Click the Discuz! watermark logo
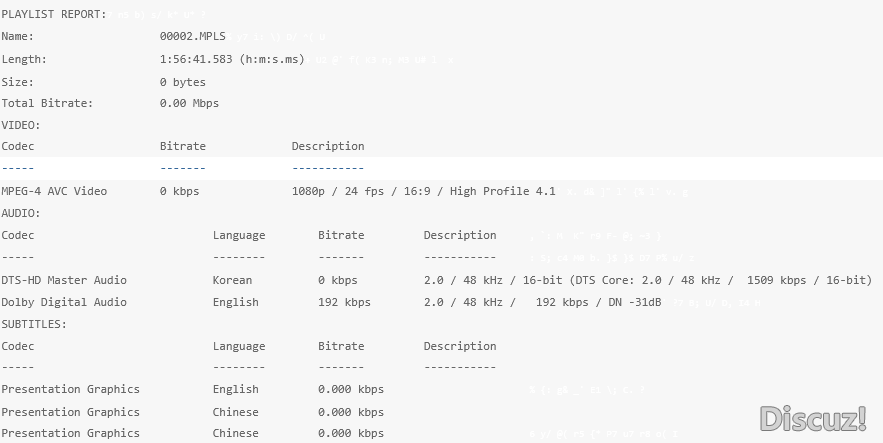The width and height of the screenshot is (883, 443). 812,417
